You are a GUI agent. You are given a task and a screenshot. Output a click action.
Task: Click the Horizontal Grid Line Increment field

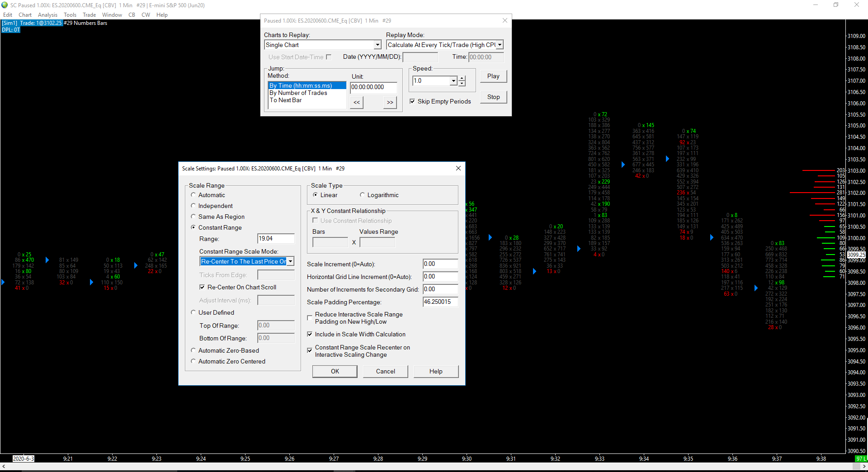pyautogui.click(x=440, y=277)
